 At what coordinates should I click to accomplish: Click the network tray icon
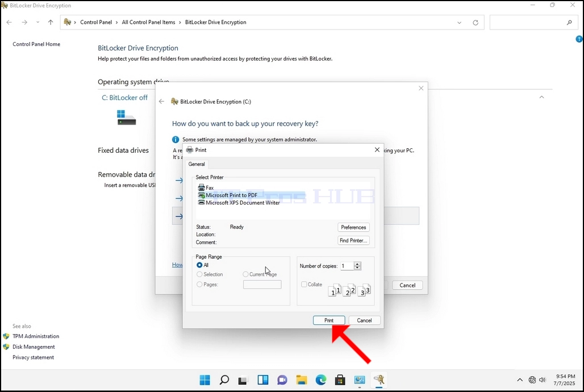pos(532,380)
